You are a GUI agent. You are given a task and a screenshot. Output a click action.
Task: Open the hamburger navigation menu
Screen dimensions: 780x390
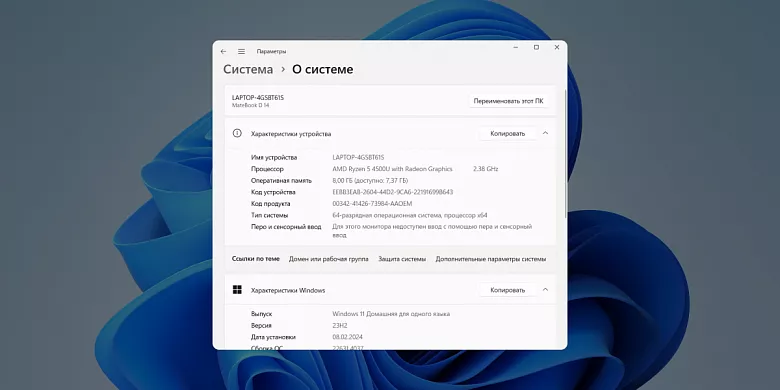(241, 51)
